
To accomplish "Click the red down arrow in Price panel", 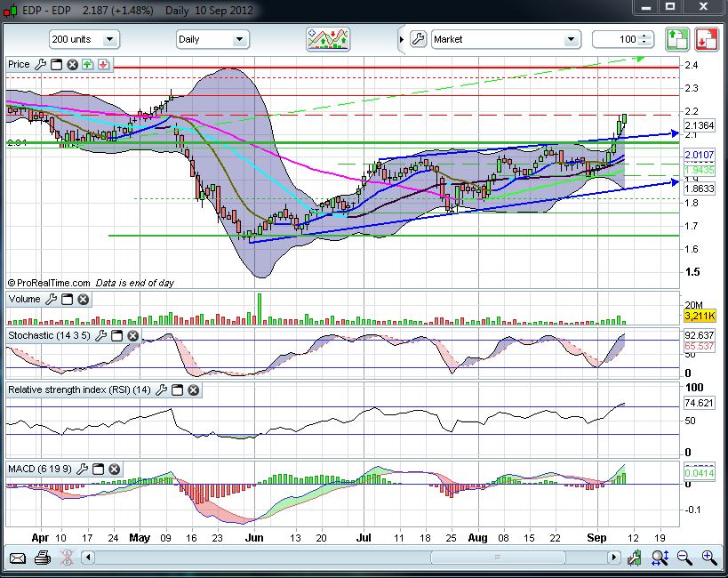I will (x=103, y=65).
